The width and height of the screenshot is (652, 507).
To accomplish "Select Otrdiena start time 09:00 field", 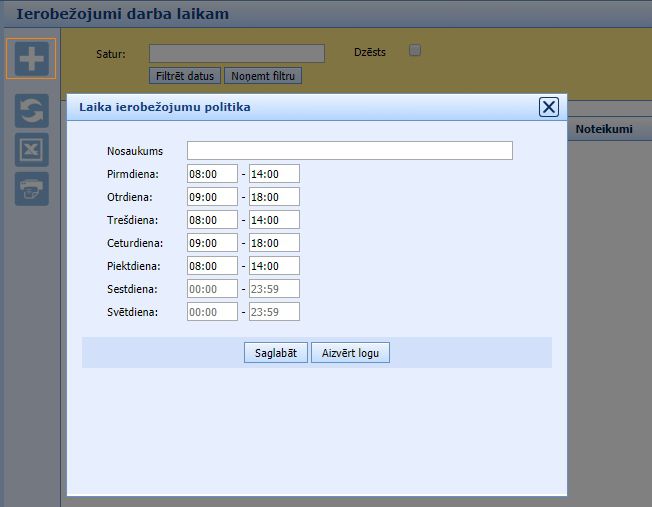I will [x=212, y=197].
